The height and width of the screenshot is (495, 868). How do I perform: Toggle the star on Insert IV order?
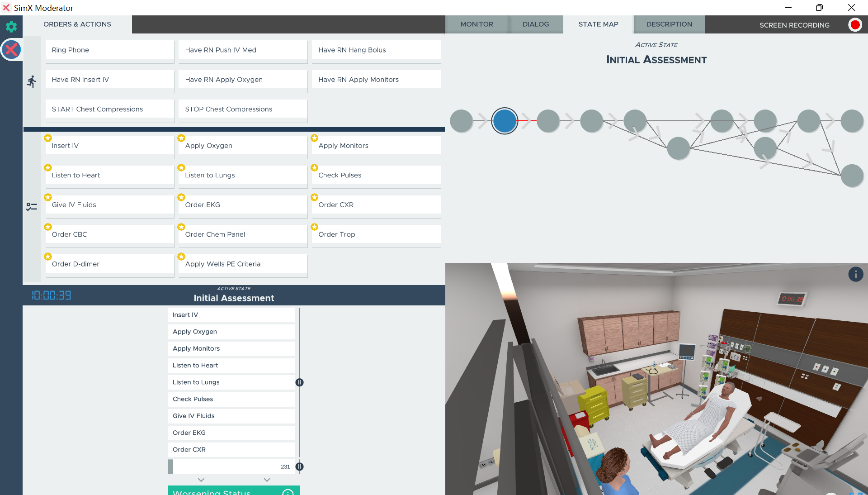48,138
